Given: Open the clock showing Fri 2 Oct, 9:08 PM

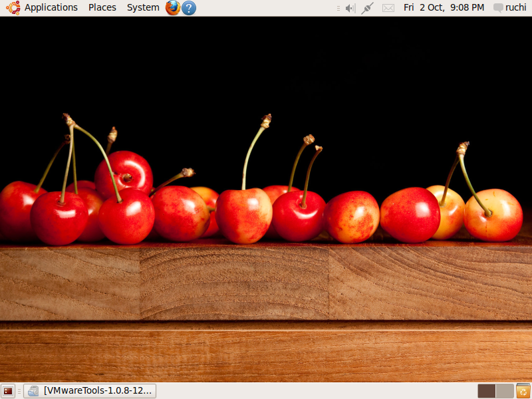Looking at the screenshot, I should (x=444, y=7).
